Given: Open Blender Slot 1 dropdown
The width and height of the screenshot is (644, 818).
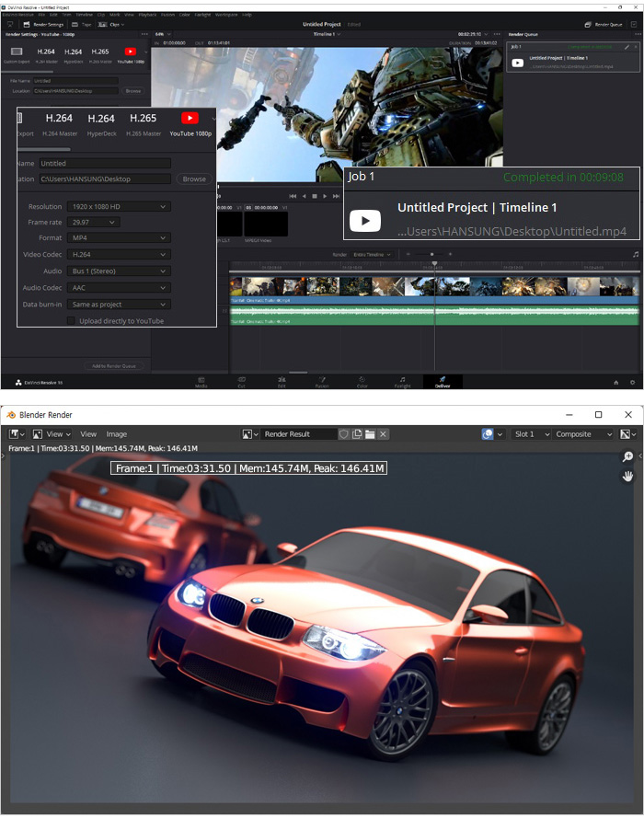Looking at the screenshot, I should click(x=531, y=434).
